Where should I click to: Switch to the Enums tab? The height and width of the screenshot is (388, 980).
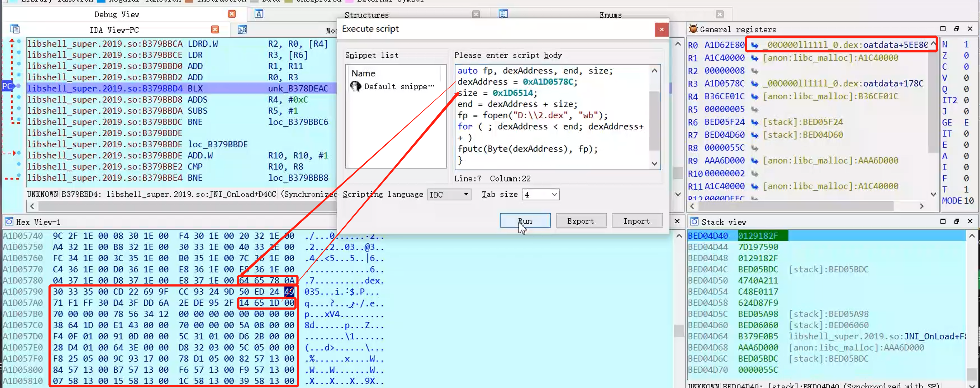[x=610, y=15]
